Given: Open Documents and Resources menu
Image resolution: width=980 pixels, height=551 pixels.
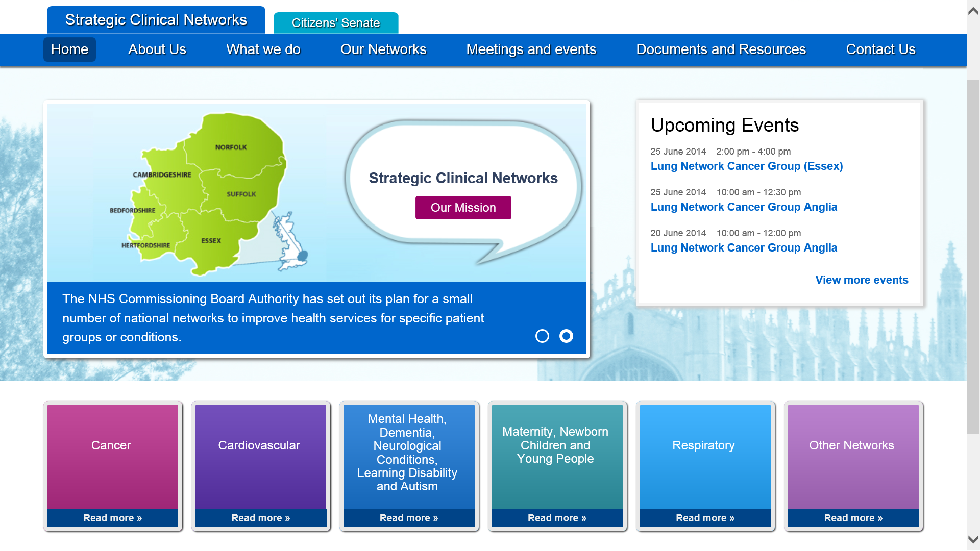Looking at the screenshot, I should click(x=721, y=49).
